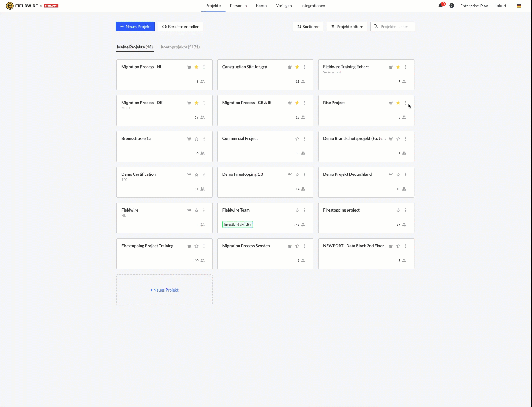The width and height of the screenshot is (532, 407).
Task: Click crown icon on Demo Firestopping 1.0
Action: (x=290, y=174)
